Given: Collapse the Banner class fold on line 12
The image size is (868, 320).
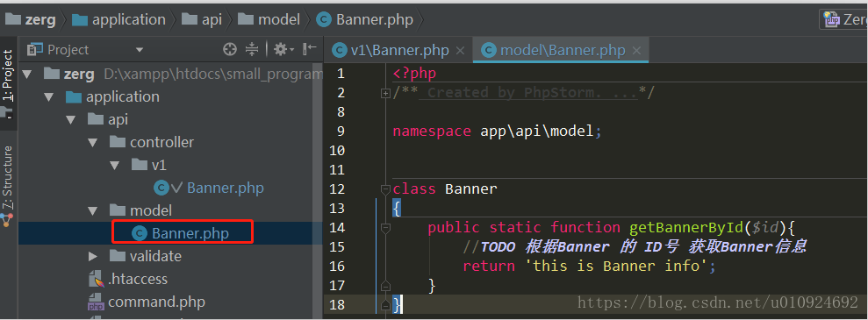Looking at the screenshot, I should click(x=385, y=189).
